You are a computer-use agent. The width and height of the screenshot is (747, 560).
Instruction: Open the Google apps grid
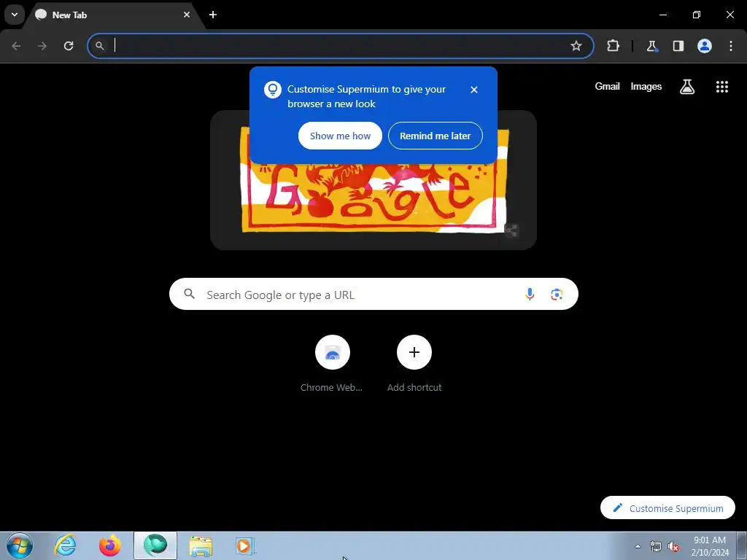pyautogui.click(x=722, y=87)
